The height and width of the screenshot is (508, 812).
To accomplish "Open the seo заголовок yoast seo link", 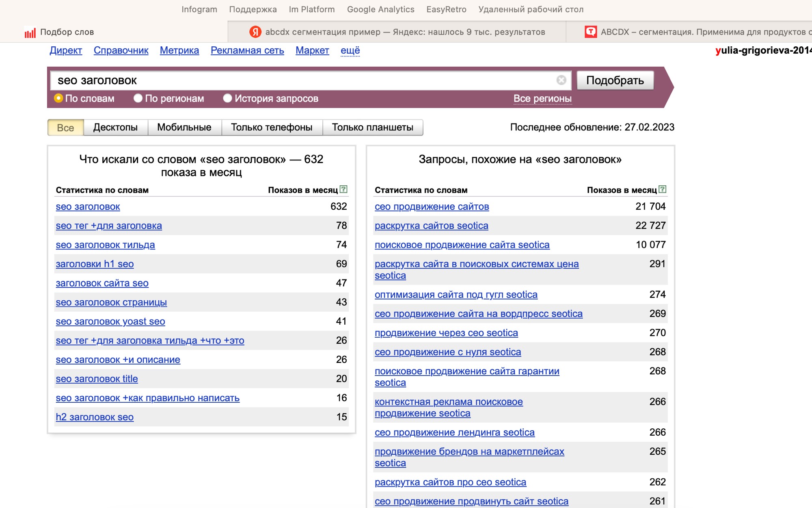I will pos(110,321).
